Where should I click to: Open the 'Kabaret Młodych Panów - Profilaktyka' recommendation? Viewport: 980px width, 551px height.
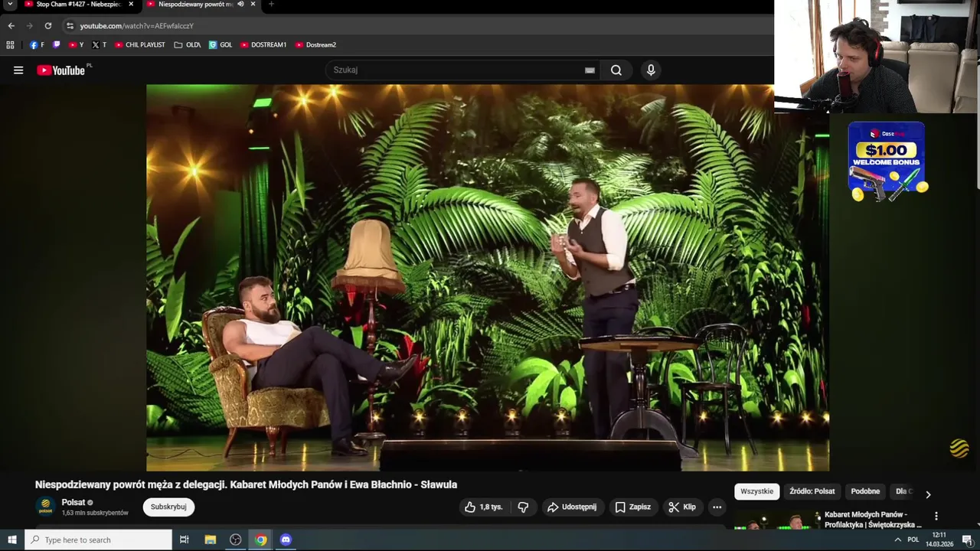[873, 520]
